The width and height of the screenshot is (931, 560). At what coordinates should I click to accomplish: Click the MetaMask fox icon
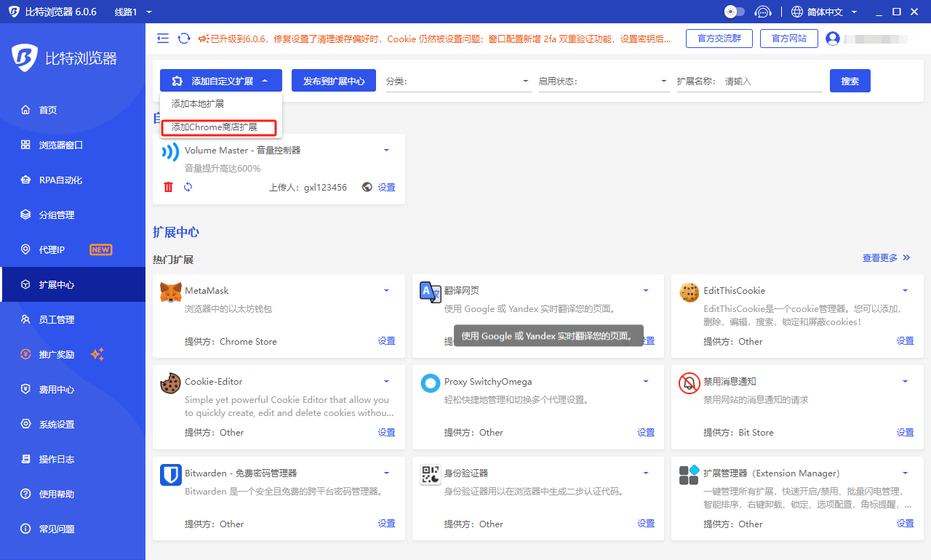(x=170, y=292)
